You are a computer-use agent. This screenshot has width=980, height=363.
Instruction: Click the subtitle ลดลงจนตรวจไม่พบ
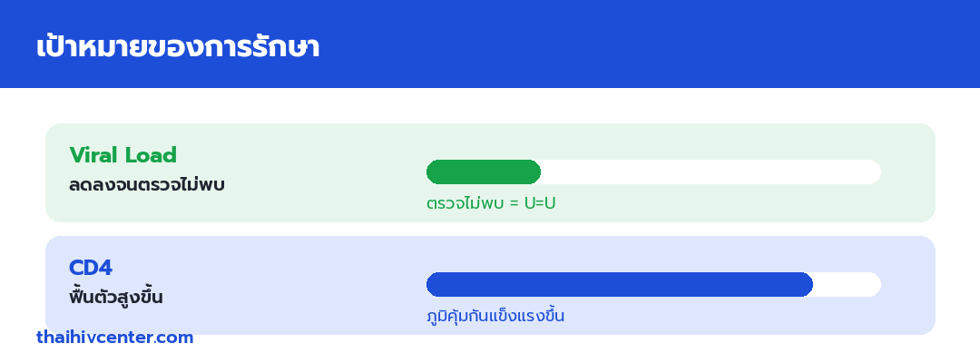[147, 185]
